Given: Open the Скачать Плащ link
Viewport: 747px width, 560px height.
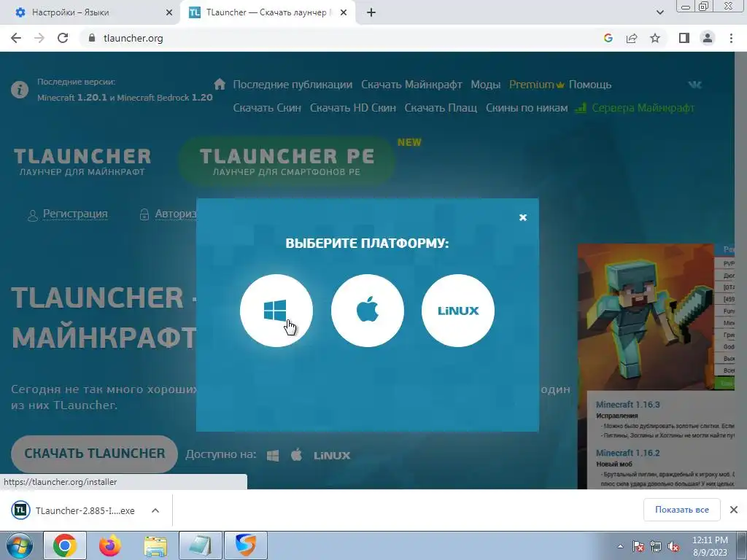Looking at the screenshot, I should click(441, 108).
